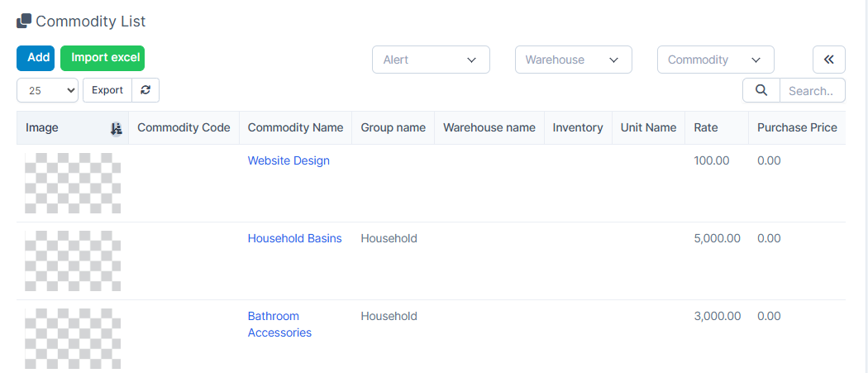Change the 25 rows-per-page selector
This screenshot has width=868, height=373.
47,91
